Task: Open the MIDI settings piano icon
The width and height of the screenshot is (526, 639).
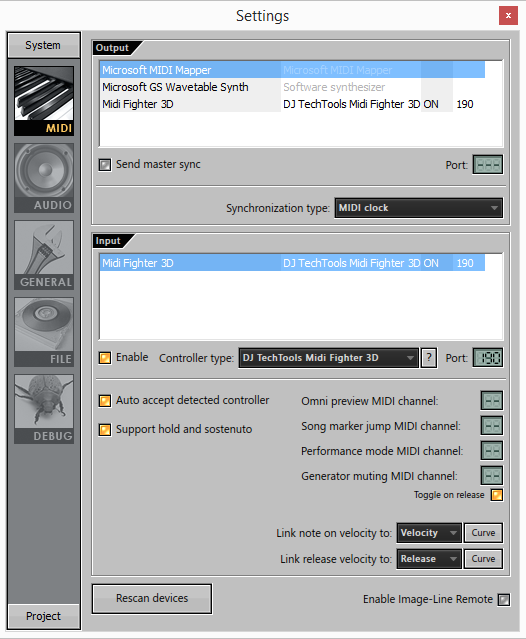Action: click(x=44, y=101)
